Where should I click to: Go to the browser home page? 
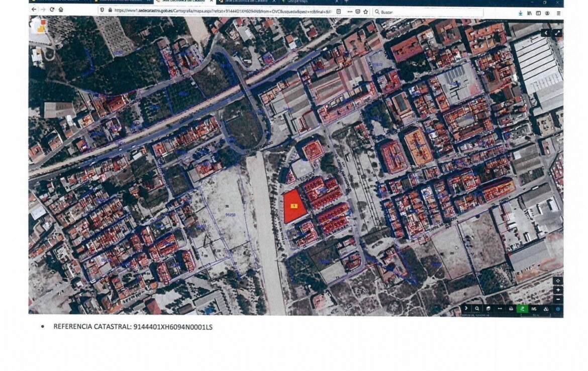pos(61,10)
